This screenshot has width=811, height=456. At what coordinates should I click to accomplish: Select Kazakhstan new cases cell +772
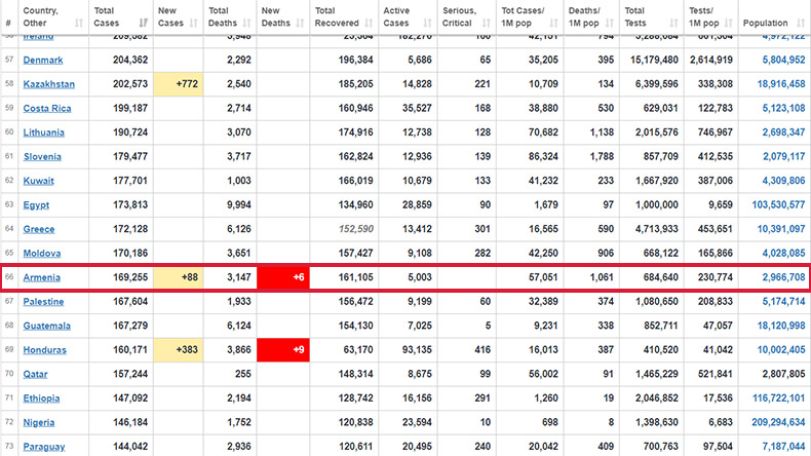(178, 84)
